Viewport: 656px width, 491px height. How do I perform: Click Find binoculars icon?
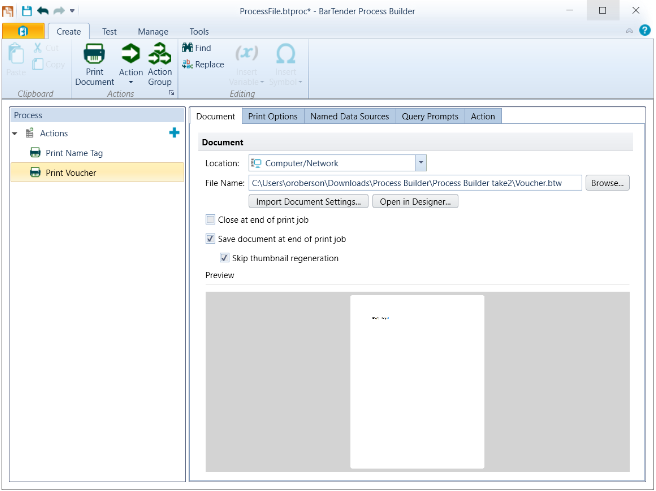pyautogui.click(x=187, y=48)
